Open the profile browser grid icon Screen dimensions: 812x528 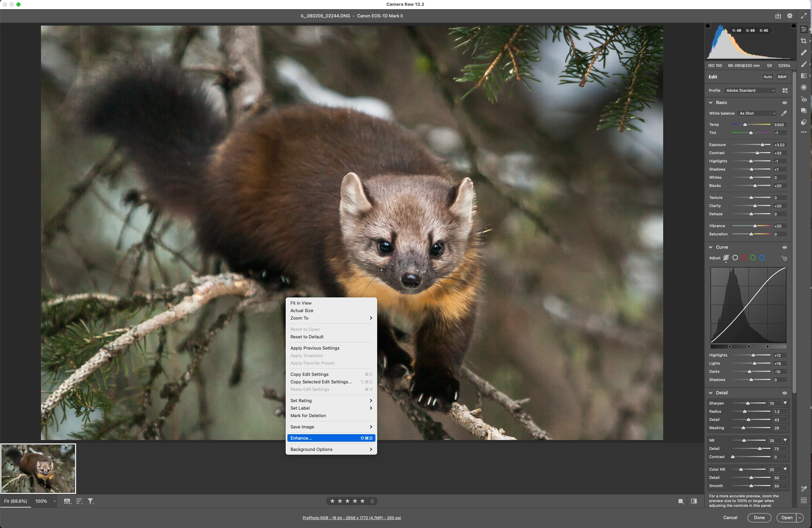tap(785, 90)
